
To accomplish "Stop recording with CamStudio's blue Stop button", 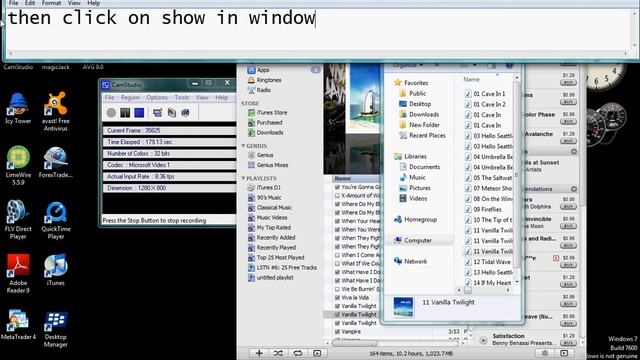I will [x=139, y=113].
